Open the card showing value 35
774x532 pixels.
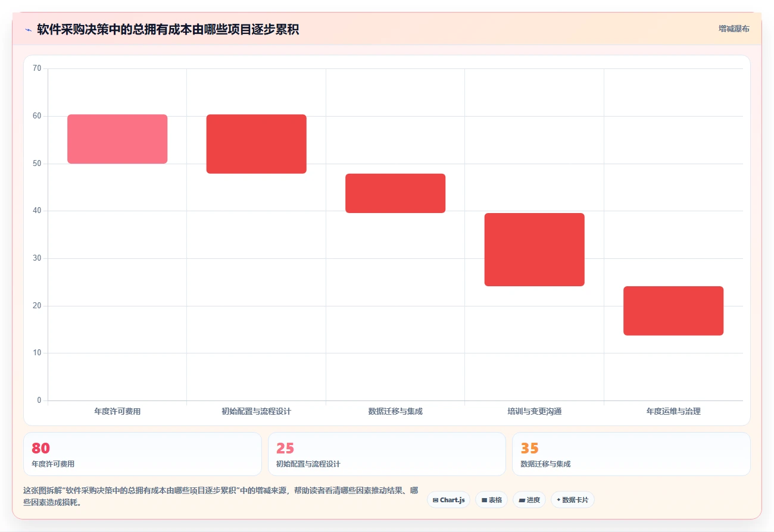[631, 454]
